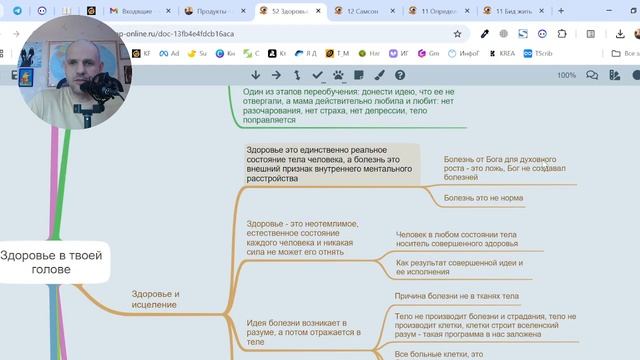Click the sticky note icon in mind map toolbar
The height and width of the screenshot is (360, 640).
point(359,75)
